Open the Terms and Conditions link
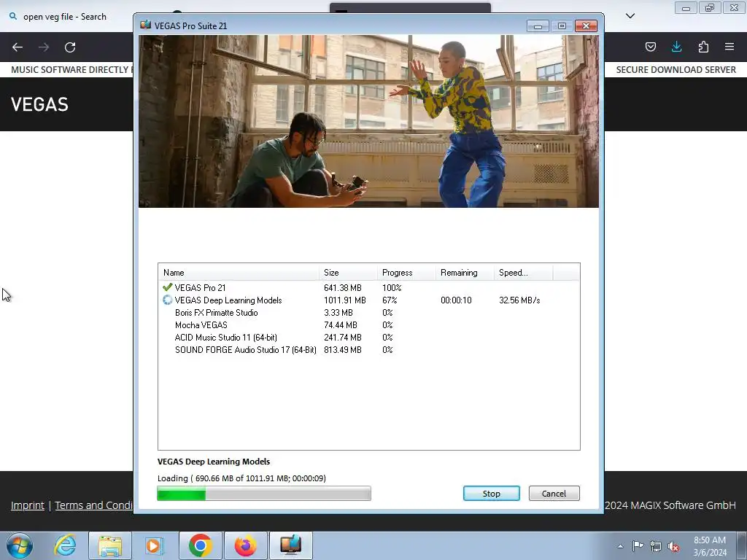 point(94,505)
